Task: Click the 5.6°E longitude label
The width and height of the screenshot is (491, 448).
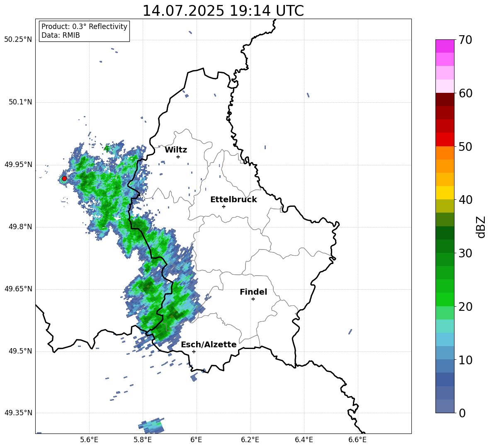Action: click(89, 440)
